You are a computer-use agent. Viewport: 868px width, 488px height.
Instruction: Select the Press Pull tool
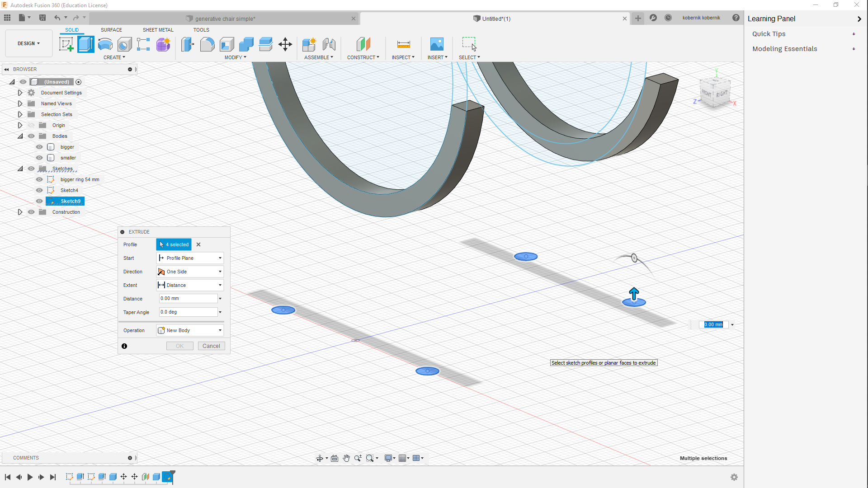(187, 44)
